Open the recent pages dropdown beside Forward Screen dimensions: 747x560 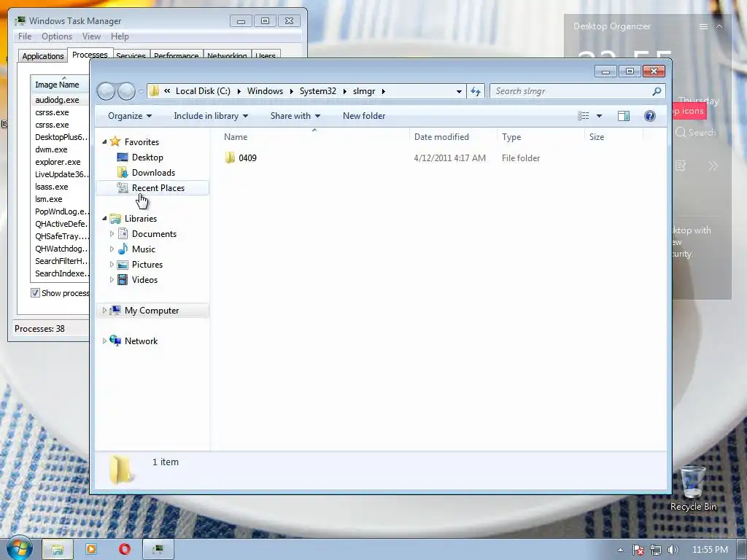pyautogui.click(x=141, y=91)
